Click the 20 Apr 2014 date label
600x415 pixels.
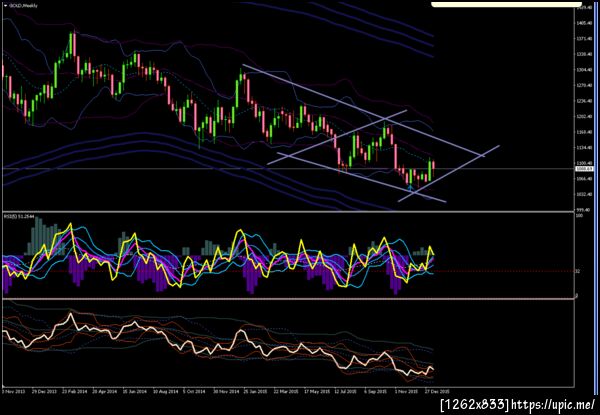coord(104,392)
